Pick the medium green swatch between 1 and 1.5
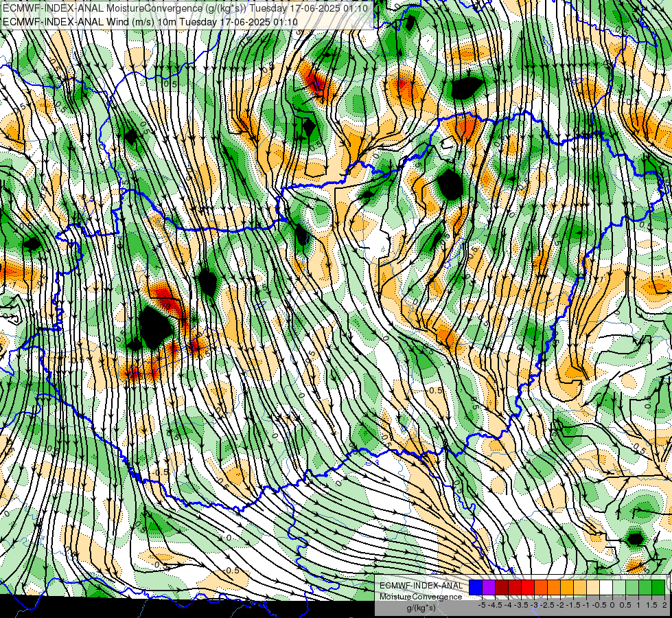The height and width of the screenshot is (618, 672). click(x=645, y=588)
